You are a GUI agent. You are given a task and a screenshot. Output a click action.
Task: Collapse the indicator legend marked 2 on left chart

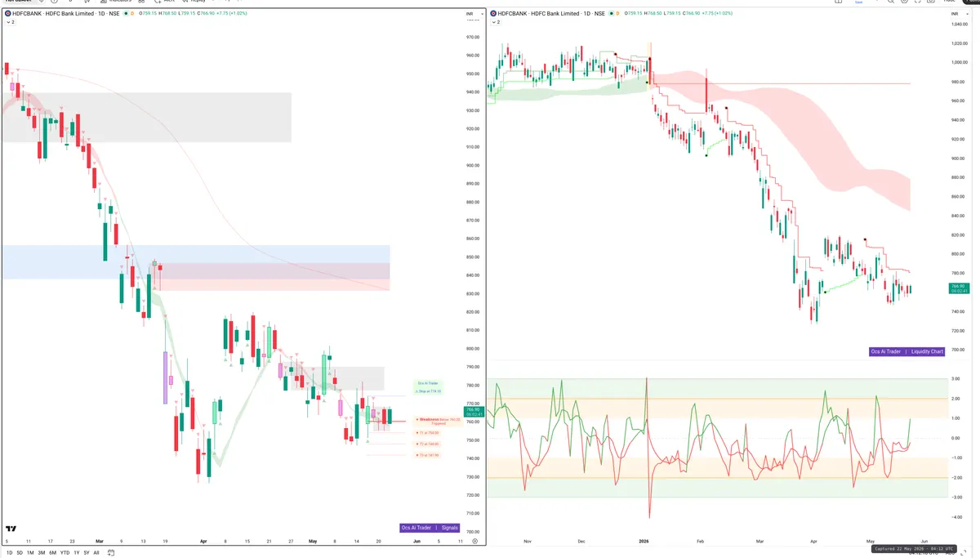10,22
